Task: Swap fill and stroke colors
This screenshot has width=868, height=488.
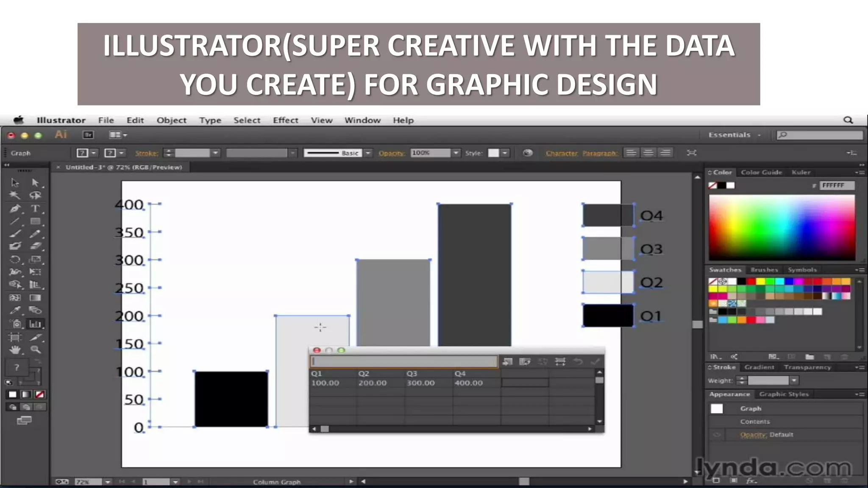Action: pos(38,362)
